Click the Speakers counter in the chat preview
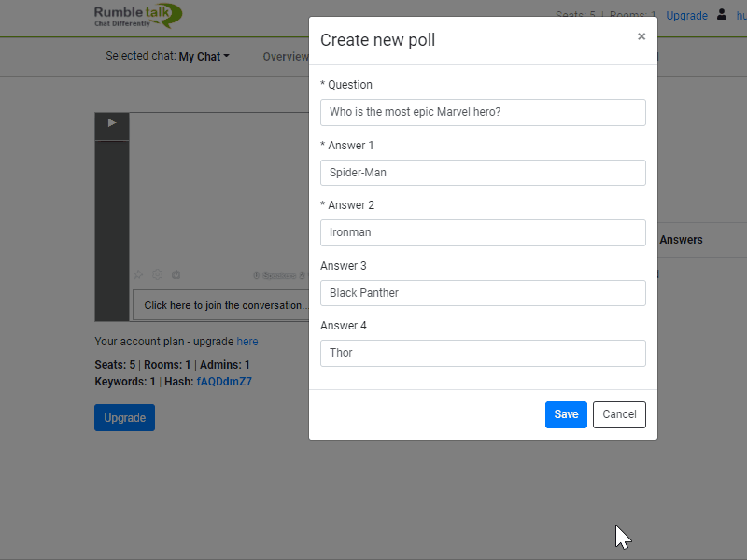 click(x=278, y=274)
